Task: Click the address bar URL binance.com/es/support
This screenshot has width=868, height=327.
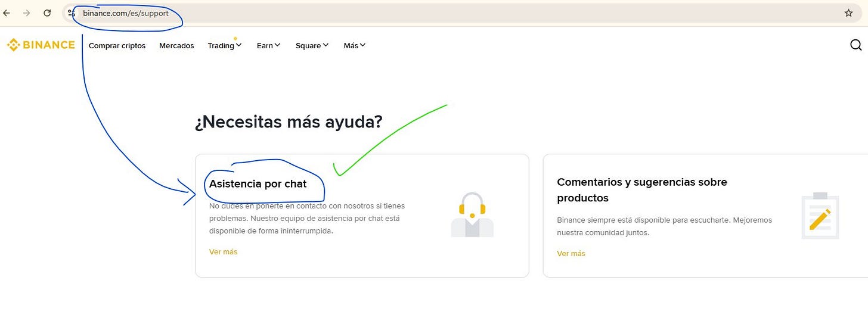Action: coord(126,13)
